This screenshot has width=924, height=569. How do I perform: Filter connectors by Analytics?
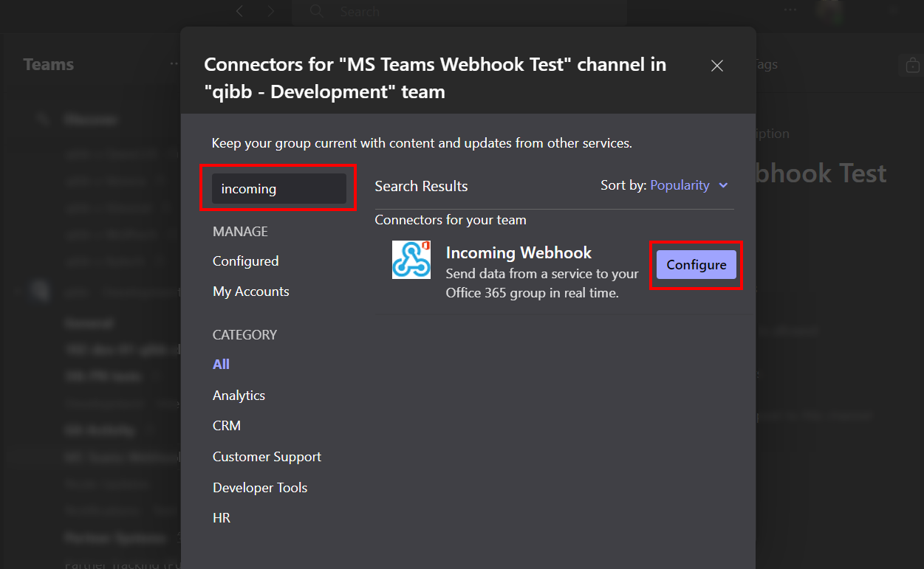tap(238, 395)
